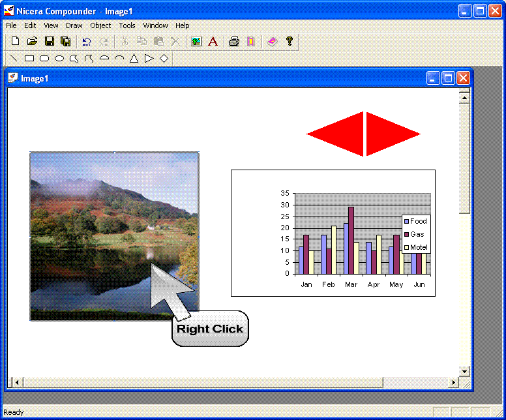Select the red letter A text tool
The height and width of the screenshot is (420, 506).
213,42
